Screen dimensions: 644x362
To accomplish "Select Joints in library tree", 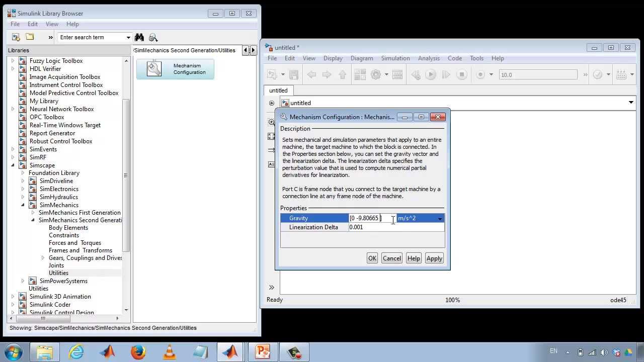I will [56, 265].
